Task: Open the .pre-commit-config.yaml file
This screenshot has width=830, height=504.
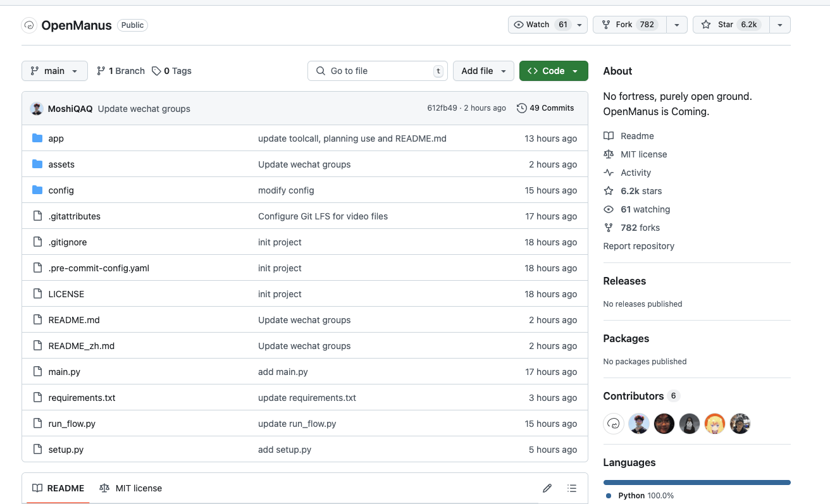Action: pyautogui.click(x=99, y=268)
